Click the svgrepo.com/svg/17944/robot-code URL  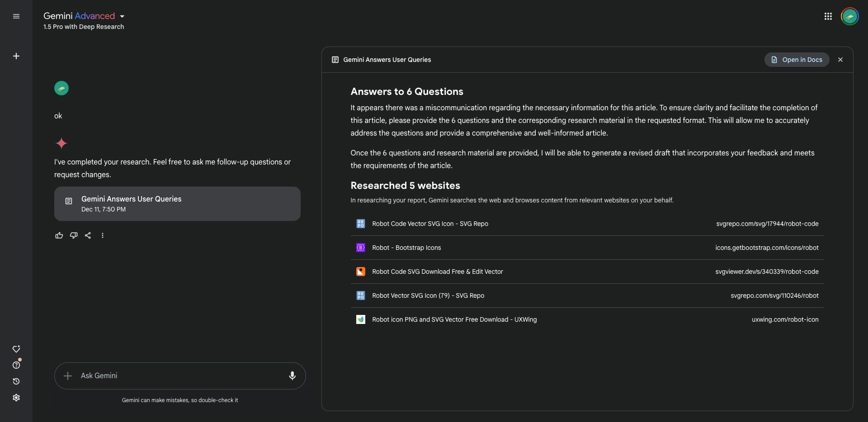[x=767, y=224]
